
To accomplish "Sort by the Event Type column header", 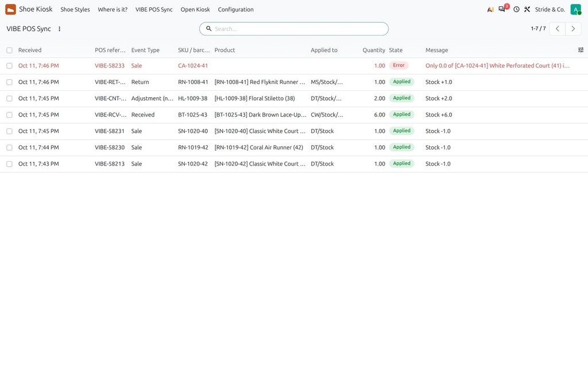I will [145, 50].
